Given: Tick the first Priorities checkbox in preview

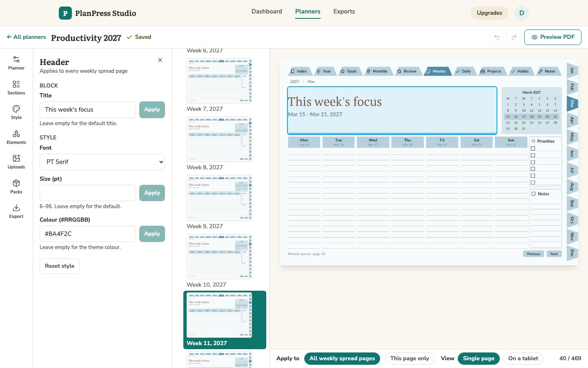Looking at the screenshot, I should coord(533,148).
